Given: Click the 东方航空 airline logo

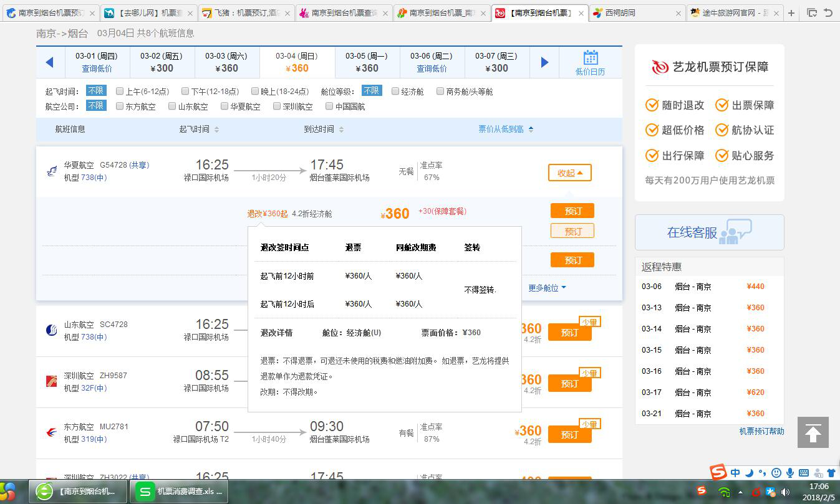Looking at the screenshot, I should [x=52, y=430].
